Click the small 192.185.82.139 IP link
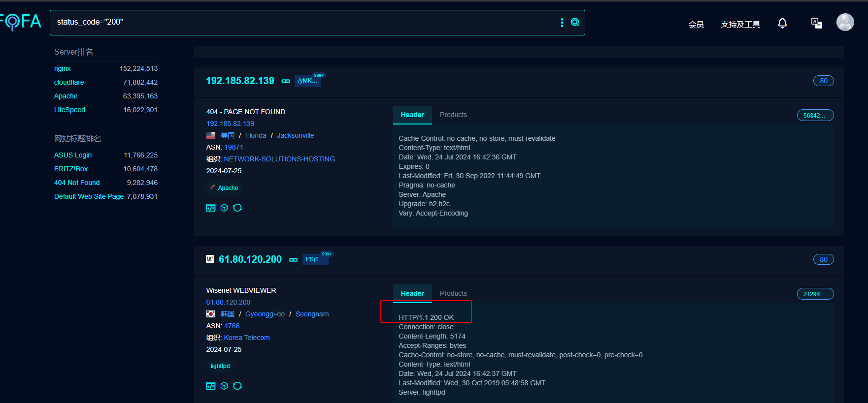The image size is (868, 403). coord(230,124)
